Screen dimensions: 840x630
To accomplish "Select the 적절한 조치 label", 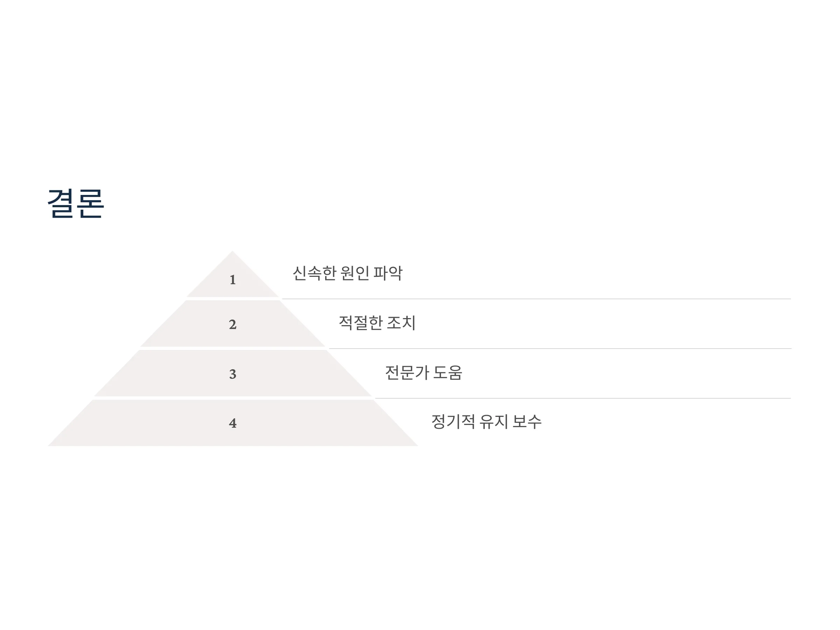I will pos(377,323).
